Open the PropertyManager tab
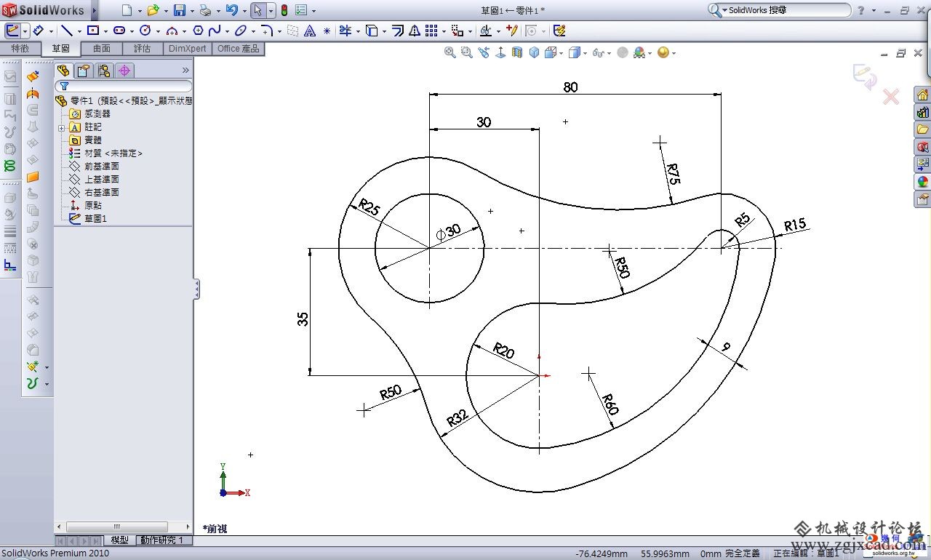Screen dimensions: 931x560 pos(84,71)
